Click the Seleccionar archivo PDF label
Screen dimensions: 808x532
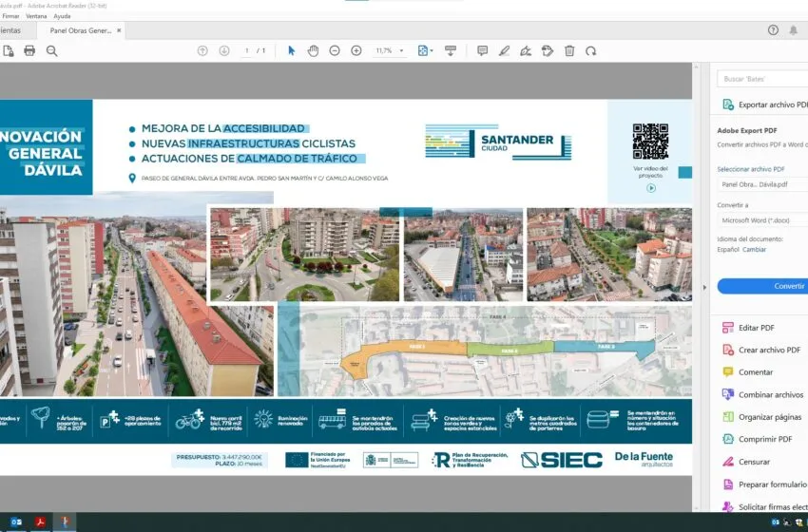pyautogui.click(x=751, y=169)
